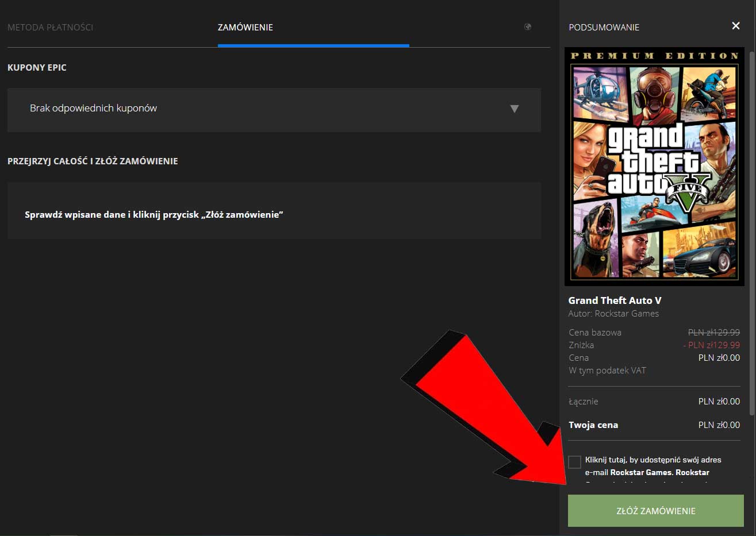Click the "W tym podatek VAT" line
The image size is (756, 536).
click(x=607, y=371)
